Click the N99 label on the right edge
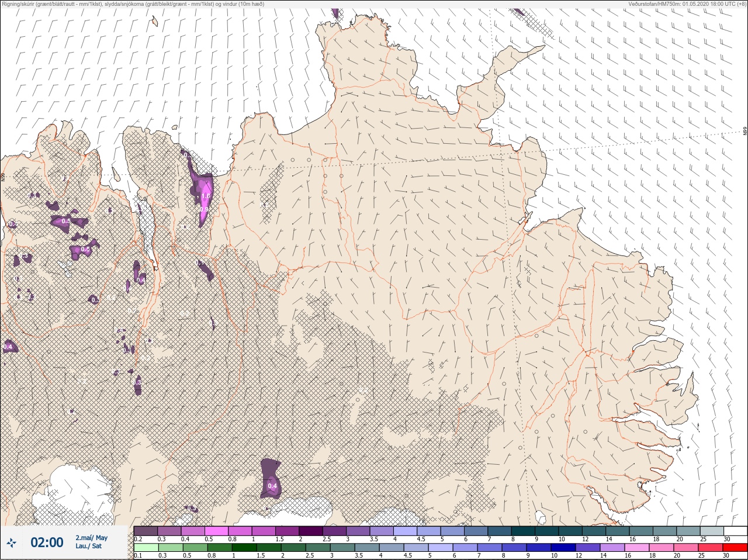748x560 pixels. [745, 132]
